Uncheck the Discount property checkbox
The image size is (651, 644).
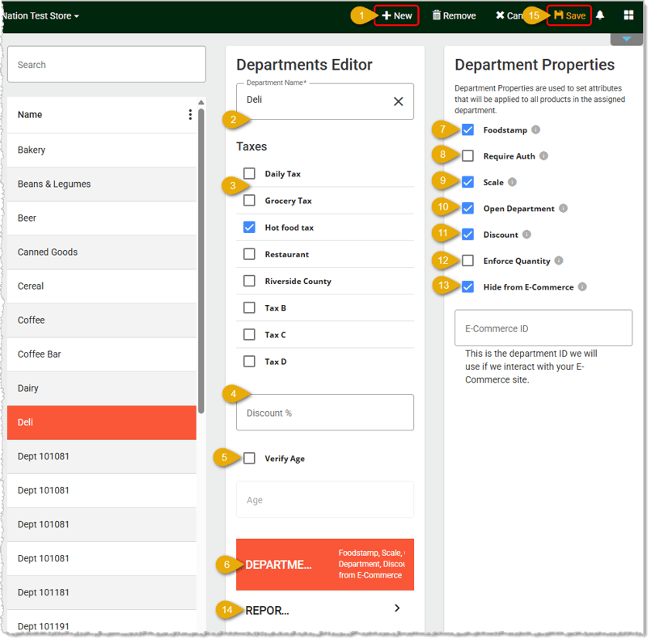tap(468, 235)
